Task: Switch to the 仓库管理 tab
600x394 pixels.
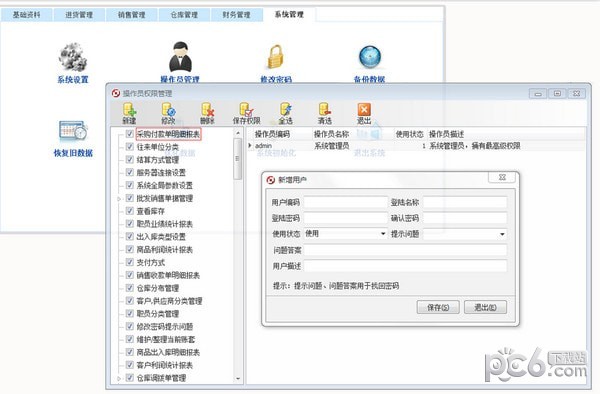Action: [184, 15]
